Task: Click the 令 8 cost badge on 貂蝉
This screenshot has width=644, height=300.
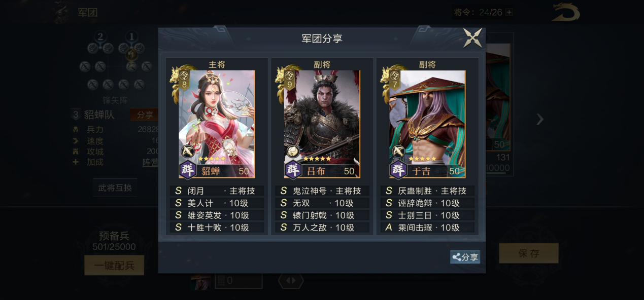Action: click(x=184, y=80)
